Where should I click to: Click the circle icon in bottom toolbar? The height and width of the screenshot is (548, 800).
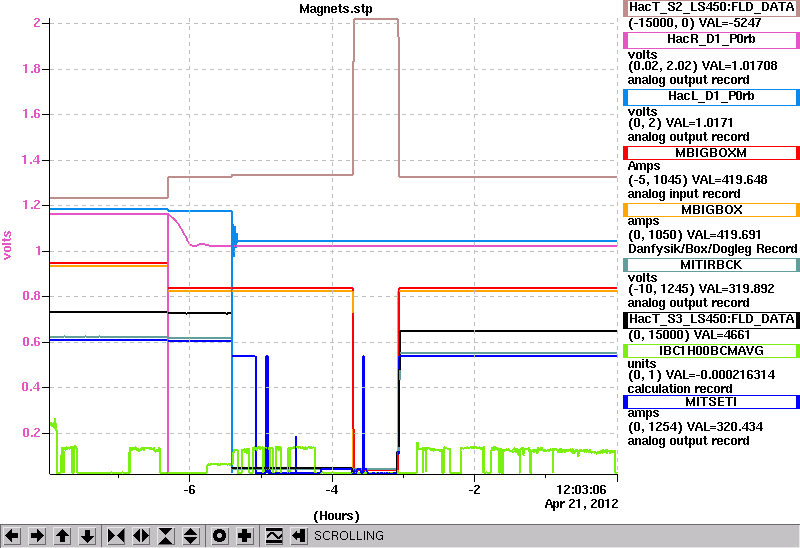click(x=220, y=536)
